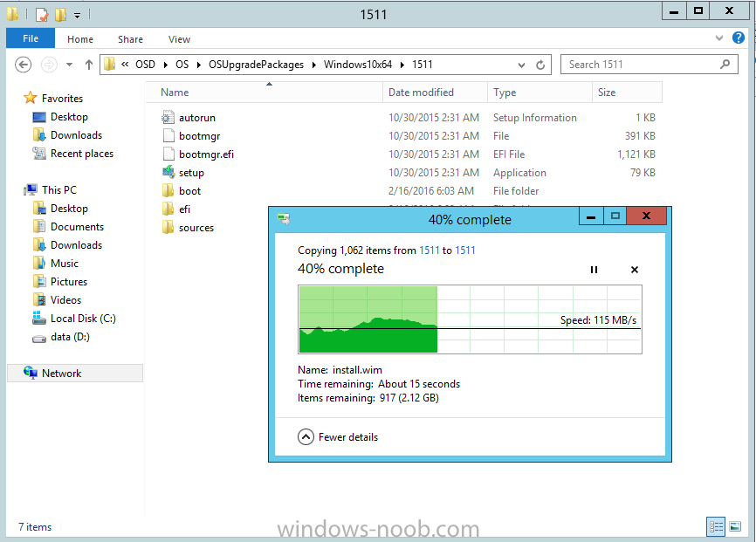Navigate to Windows10x64 in breadcrumb
Screen dimensions: 756x542
point(358,65)
